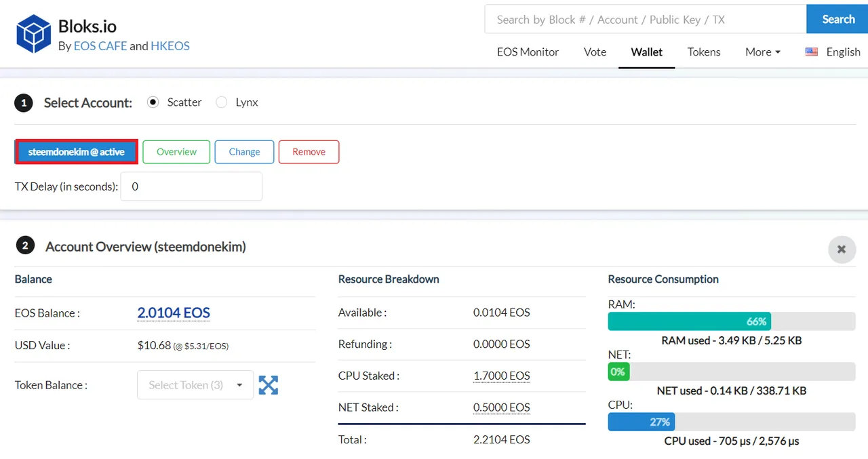Click the Balance section heading

(x=33, y=279)
